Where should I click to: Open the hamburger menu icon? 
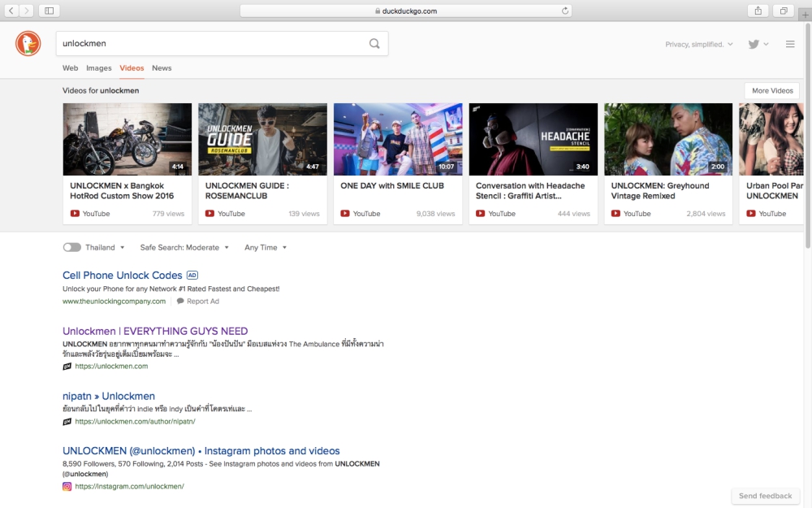click(x=790, y=44)
